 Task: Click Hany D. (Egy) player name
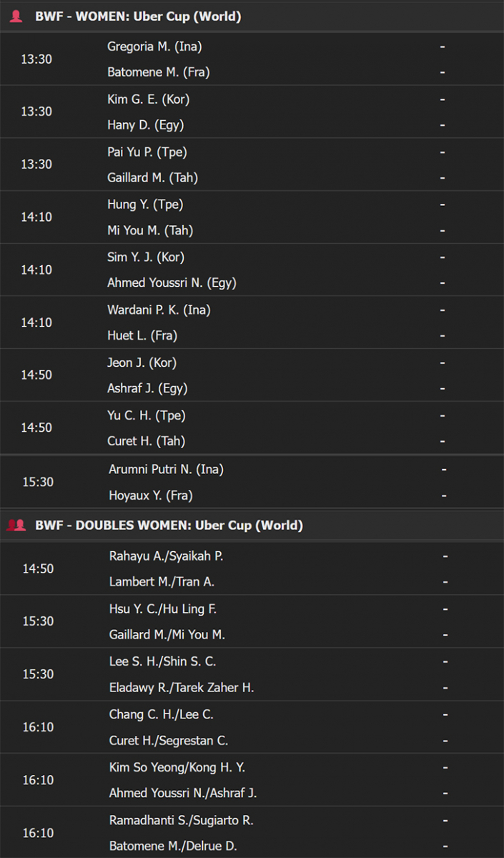pos(146,125)
